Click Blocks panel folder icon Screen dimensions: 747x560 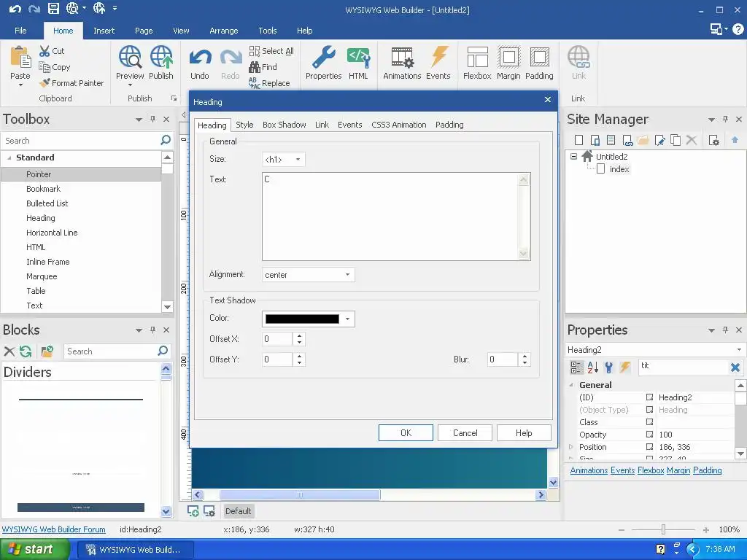47,351
